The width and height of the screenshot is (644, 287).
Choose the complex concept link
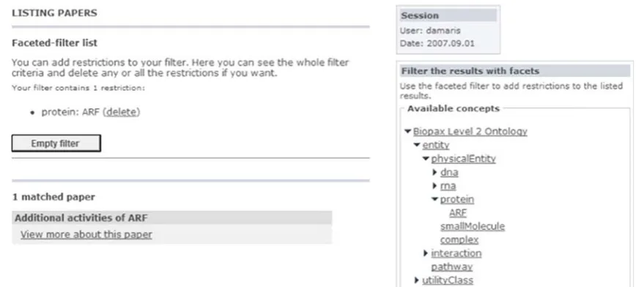[x=459, y=240]
